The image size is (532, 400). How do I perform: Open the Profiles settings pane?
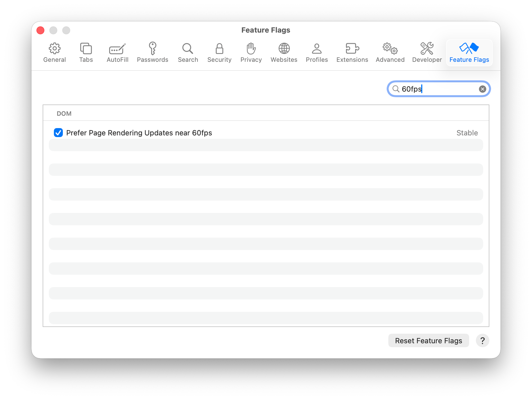pos(317,53)
